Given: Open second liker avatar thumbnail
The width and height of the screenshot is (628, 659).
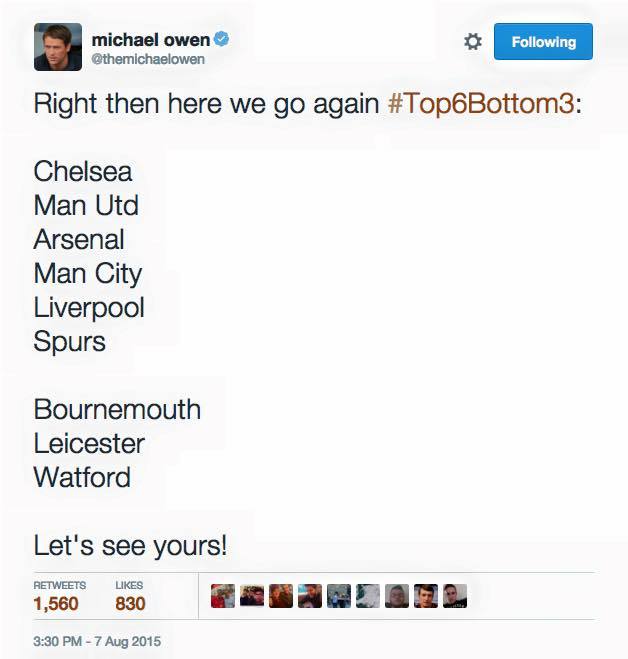Looking at the screenshot, I should coord(252,596).
